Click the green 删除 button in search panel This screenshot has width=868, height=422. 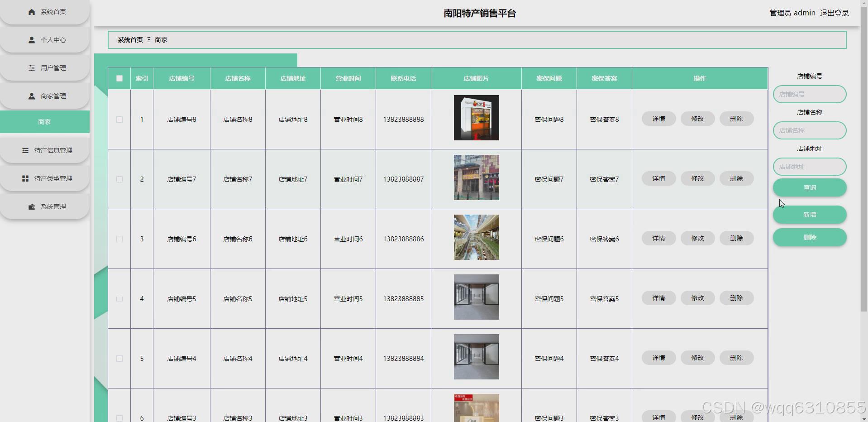[810, 237]
